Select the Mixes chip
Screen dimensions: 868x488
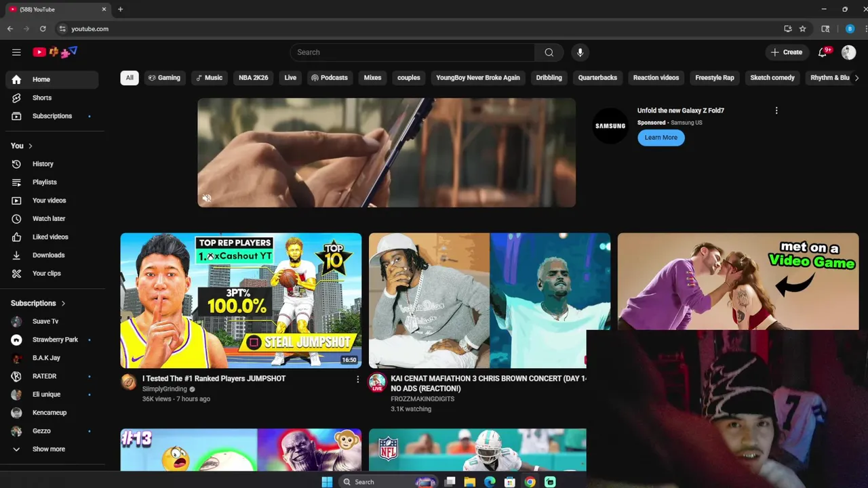pos(372,78)
